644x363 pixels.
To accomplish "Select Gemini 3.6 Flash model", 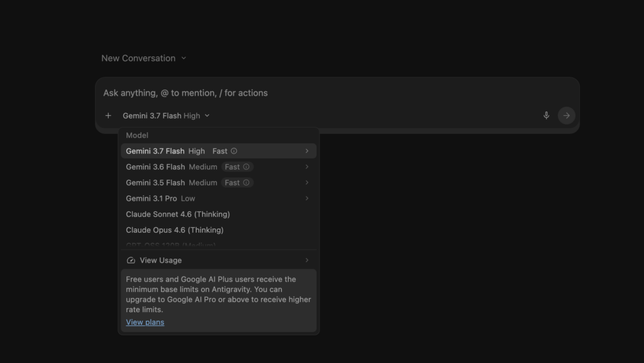I will (x=218, y=167).
